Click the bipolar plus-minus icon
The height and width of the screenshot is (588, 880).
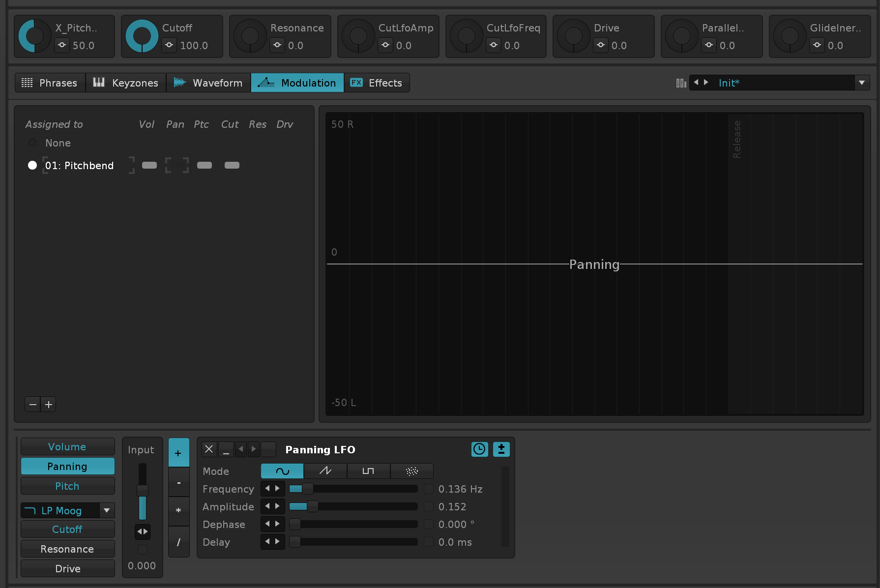[x=501, y=449]
